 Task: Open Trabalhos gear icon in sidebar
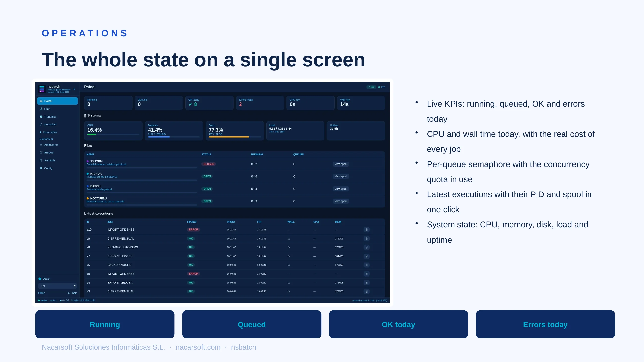(x=41, y=117)
